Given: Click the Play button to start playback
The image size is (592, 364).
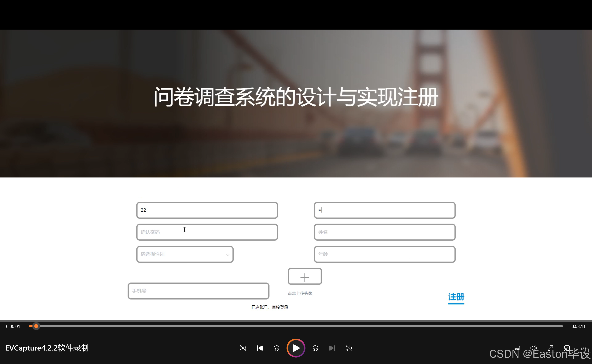Looking at the screenshot, I should click(x=296, y=348).
